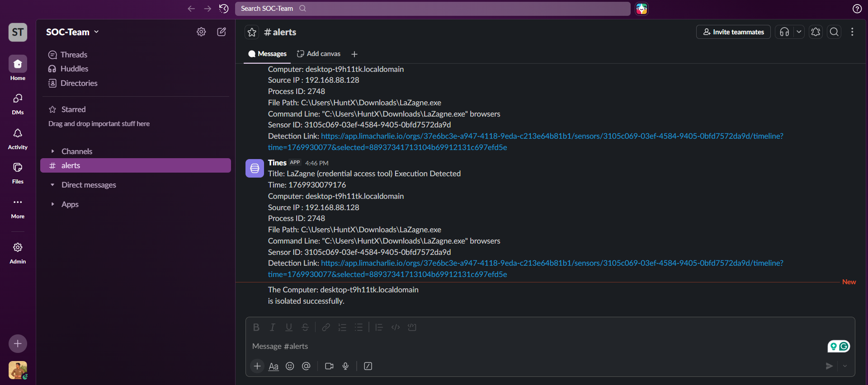Open the attachments plus button in composer
Image resolution: width=868 pixels, height=385 pixels.
(257, 366)
